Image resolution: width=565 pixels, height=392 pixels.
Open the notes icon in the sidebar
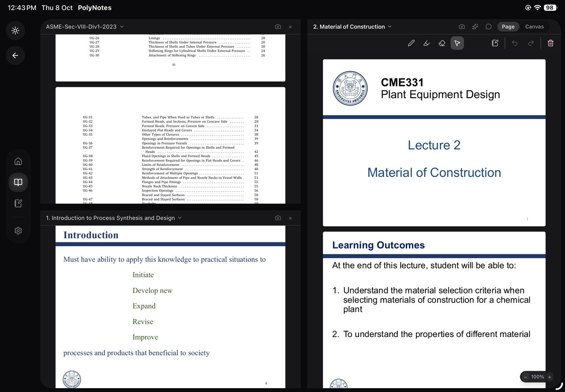(18, 203)
